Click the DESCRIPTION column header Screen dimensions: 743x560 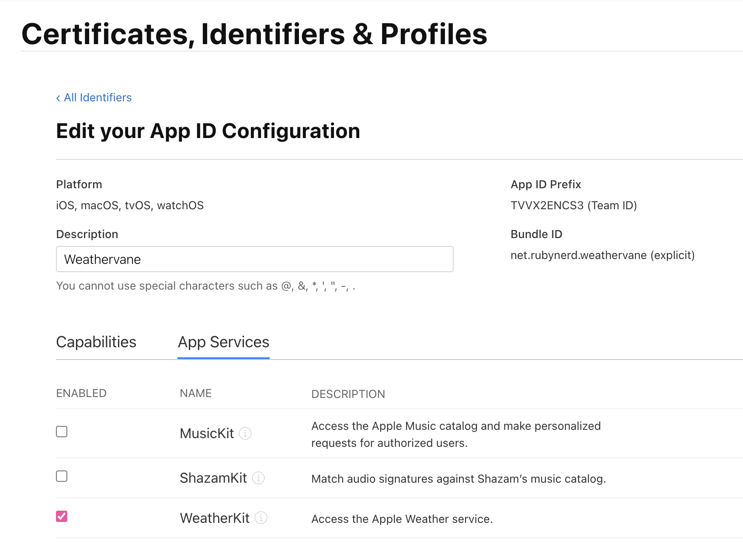point(348,394)
